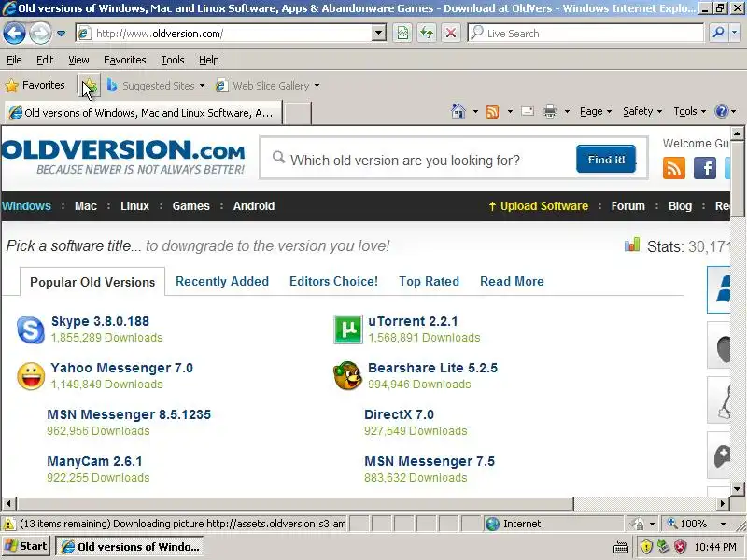Switch to the Read More tab
The height and width of the screenshot is (560, 747).
pyautogui.click(x=512, y=282)
